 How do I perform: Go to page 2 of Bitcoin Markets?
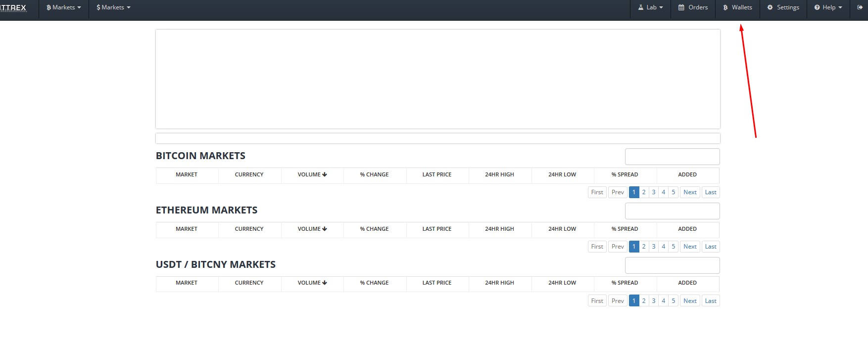coord(644,192)
